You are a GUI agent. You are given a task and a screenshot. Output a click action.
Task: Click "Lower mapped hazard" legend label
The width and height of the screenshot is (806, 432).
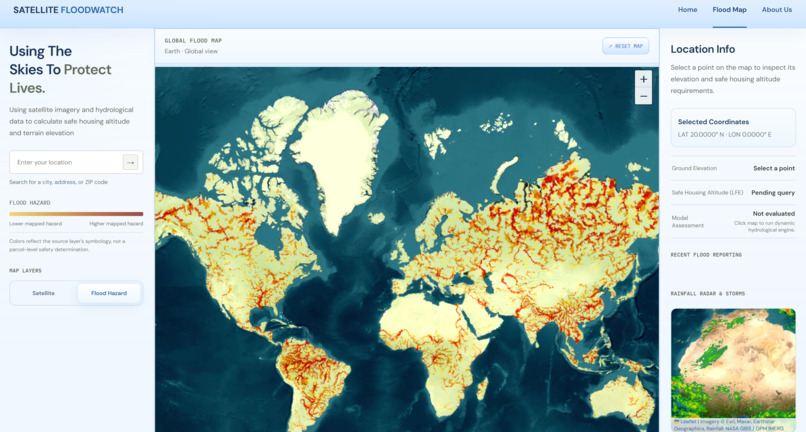tap(35, 224)
